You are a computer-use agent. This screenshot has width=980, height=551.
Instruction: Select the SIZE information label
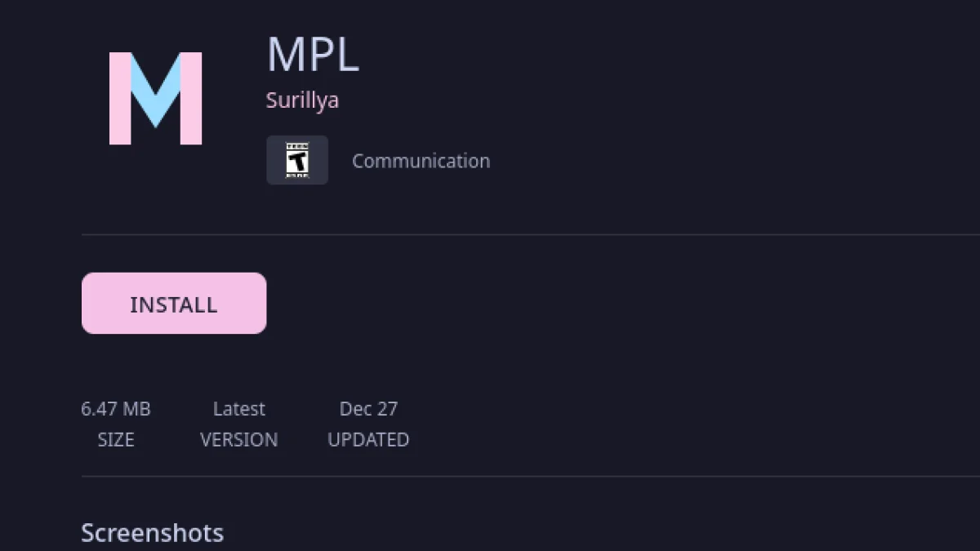[116, 439]
